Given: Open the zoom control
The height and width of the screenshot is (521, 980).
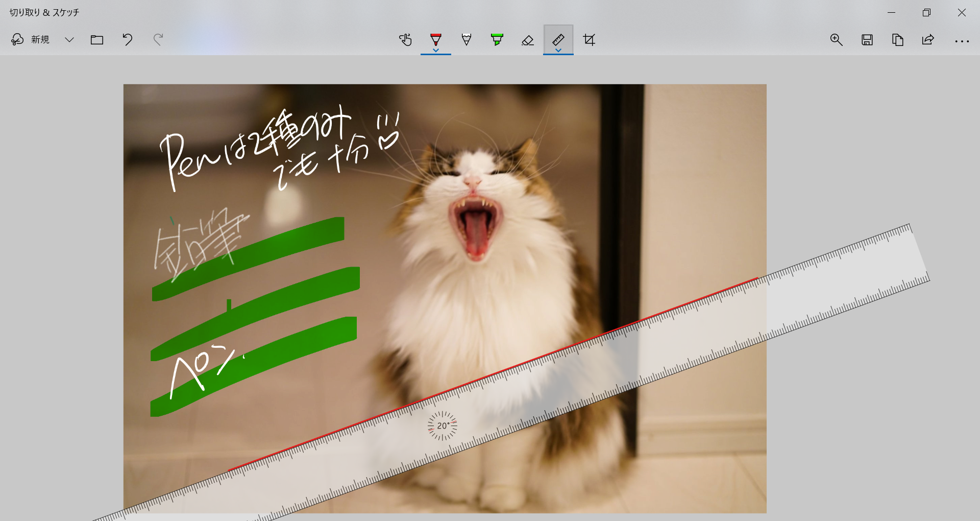Looking at the screenshot, I should 836,40.
